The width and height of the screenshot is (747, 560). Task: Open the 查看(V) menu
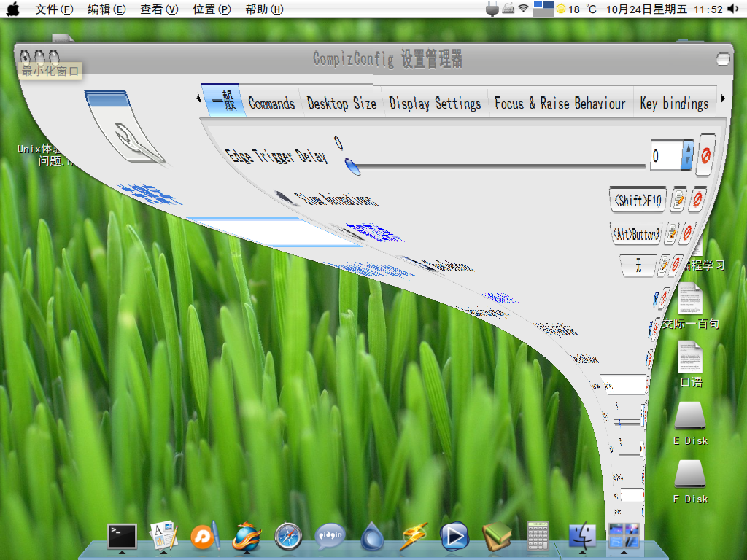[159, 9]
